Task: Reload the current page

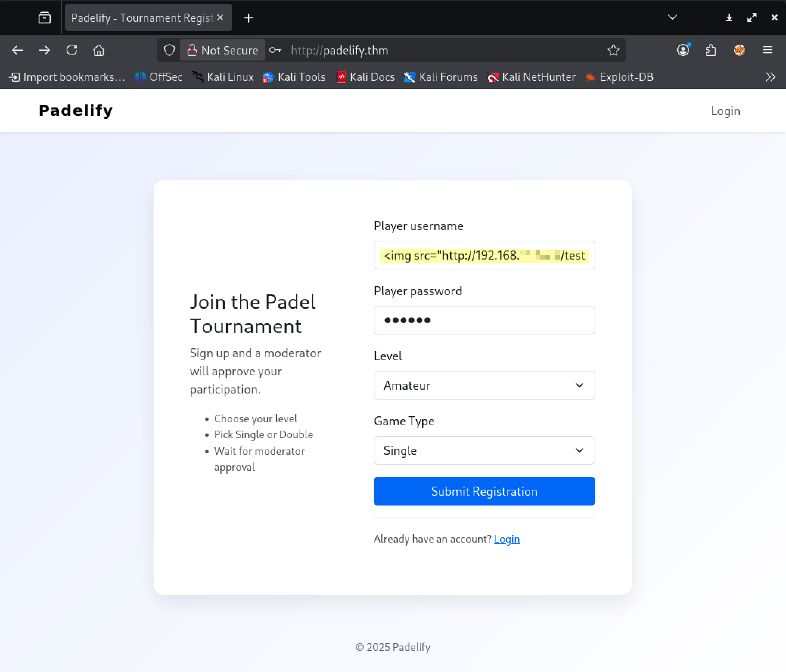Action: click(x=72, y=50)
